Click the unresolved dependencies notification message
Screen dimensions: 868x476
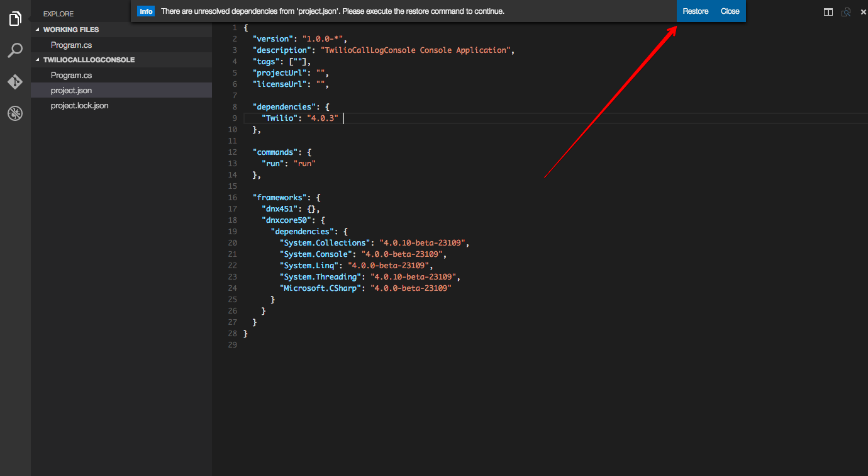(333, 11)
